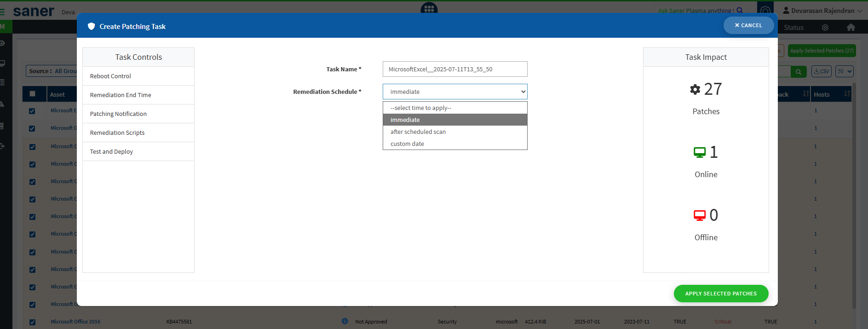Open the warning triangle sidebar icon
868x329 pixels.
pyautogui.click(x=2, y=104)
